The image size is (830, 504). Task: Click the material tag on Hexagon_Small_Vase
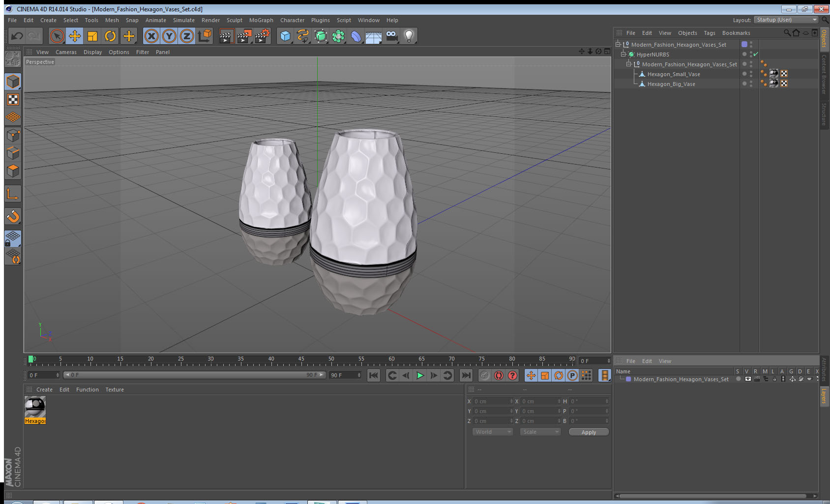[774, 74]
